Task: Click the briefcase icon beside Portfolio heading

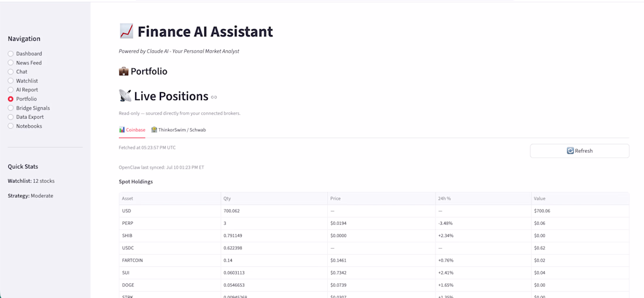Action: [x=124, y=71]
